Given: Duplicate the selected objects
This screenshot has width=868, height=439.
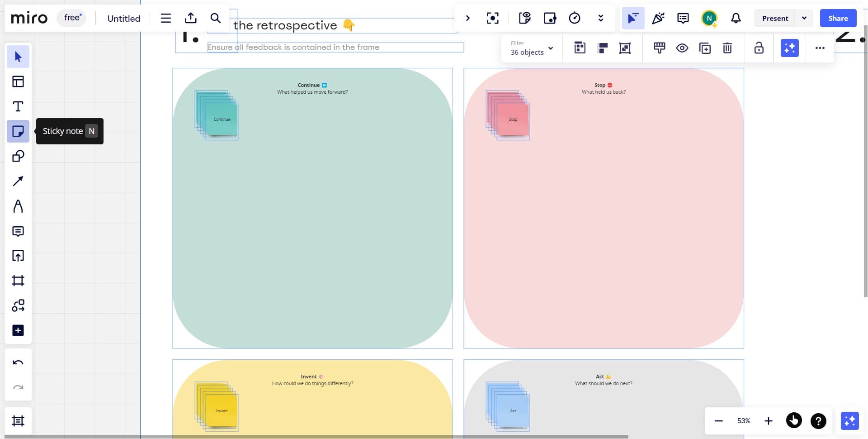Looking at the screenshot, I should point(704,48).
